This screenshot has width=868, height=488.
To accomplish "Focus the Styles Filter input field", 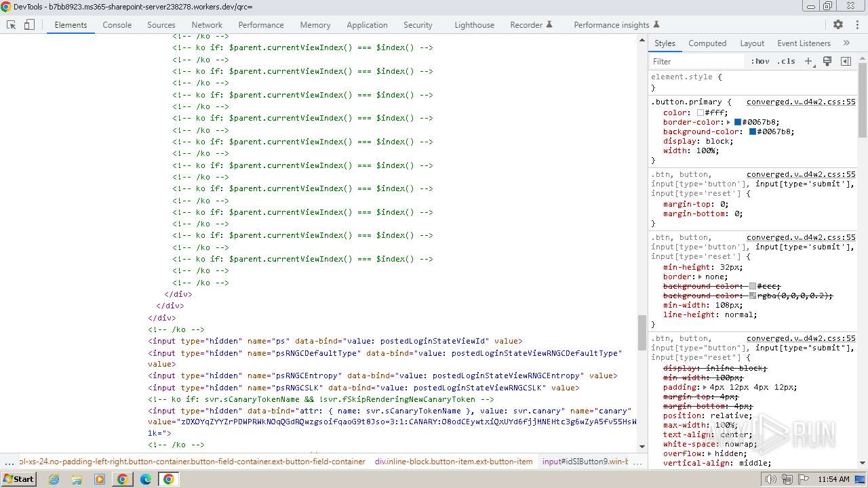I will 697,61.
